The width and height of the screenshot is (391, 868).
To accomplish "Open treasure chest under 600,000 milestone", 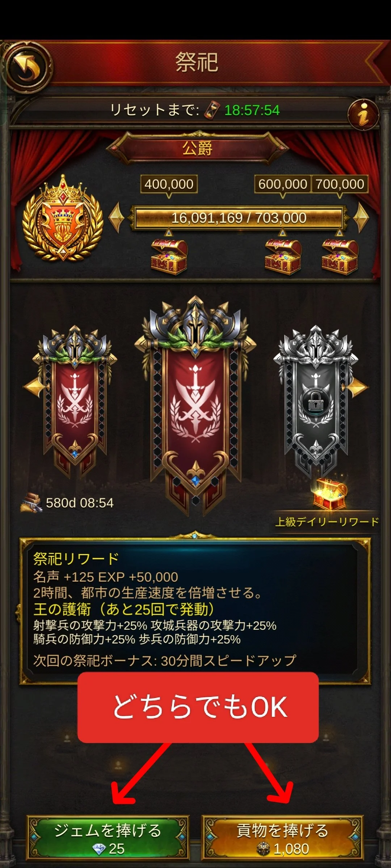I will click(x=283, y=256).
